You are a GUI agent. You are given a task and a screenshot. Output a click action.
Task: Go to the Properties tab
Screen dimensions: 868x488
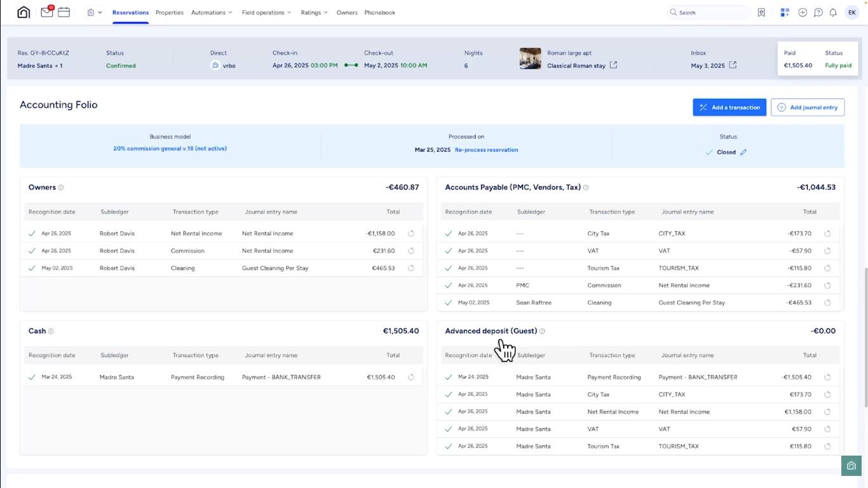click(170, 13)
